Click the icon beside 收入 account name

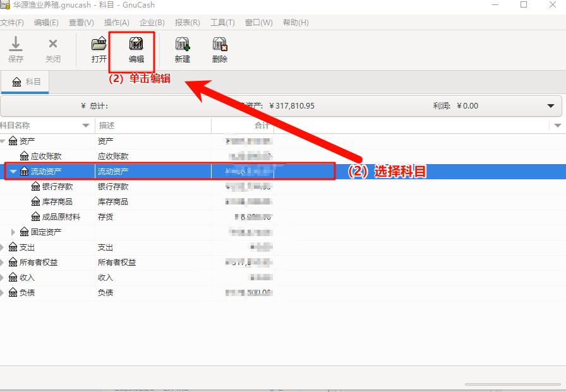[x=13, y=277]
